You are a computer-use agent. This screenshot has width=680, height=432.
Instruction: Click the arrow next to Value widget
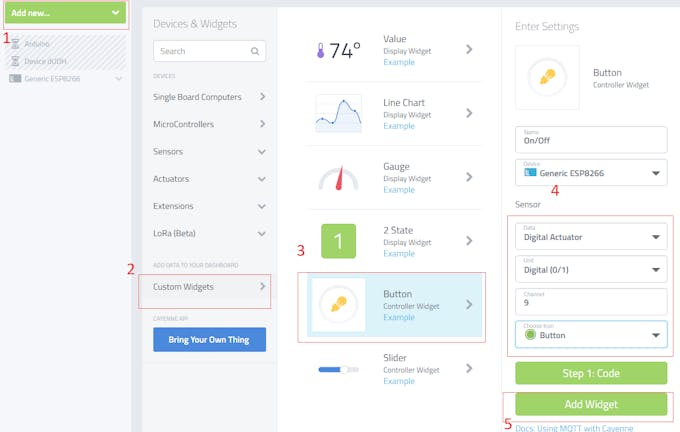(x=469, y=49)
